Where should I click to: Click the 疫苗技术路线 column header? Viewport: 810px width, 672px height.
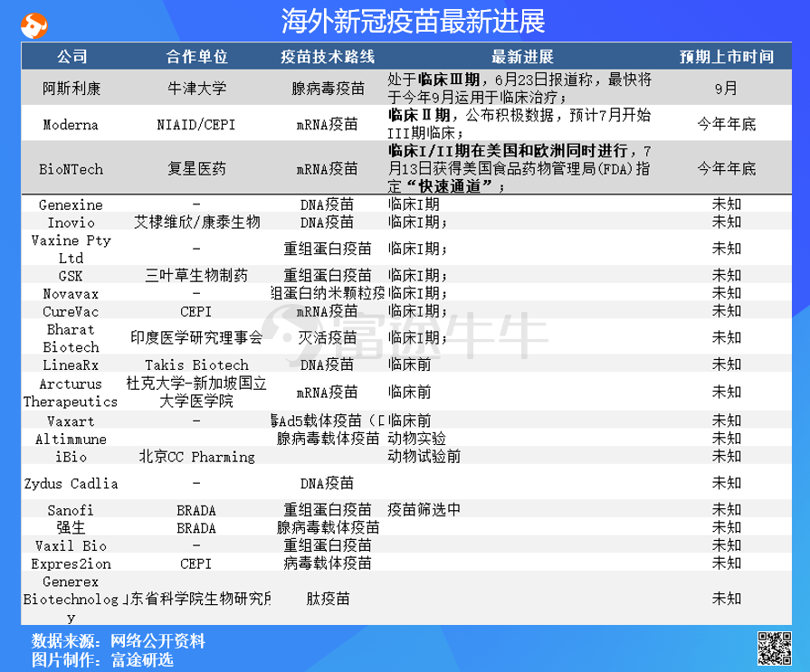coord(328,56)
